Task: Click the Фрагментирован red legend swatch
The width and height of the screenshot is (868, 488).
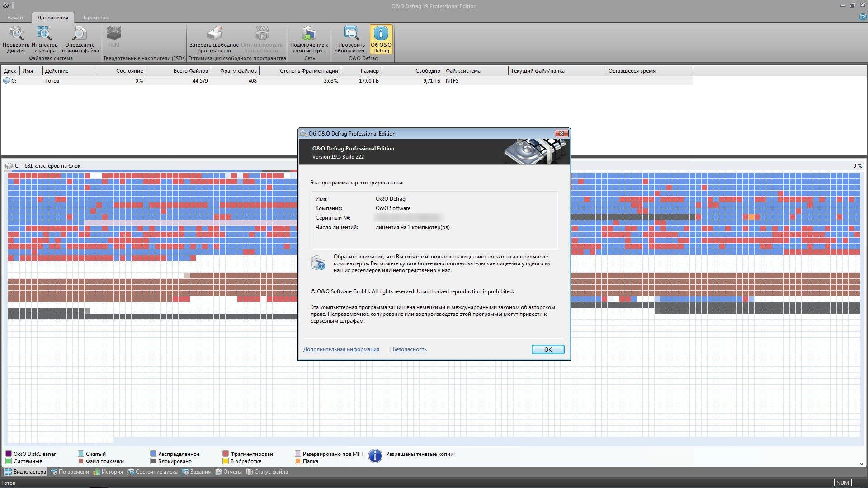Action: pos(226,454)
